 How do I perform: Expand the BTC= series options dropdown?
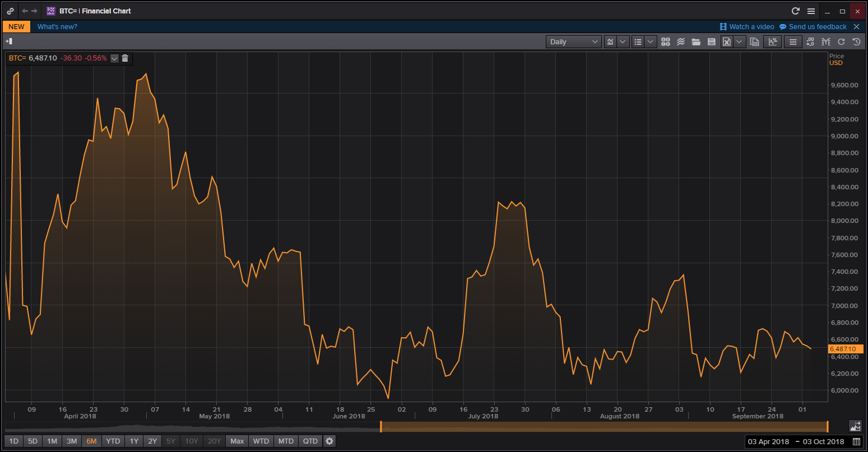pos(114,58)
